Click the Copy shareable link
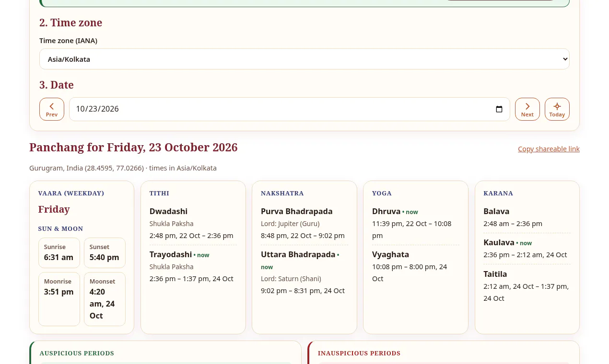609x364 pixels. (x=549, y=149)
